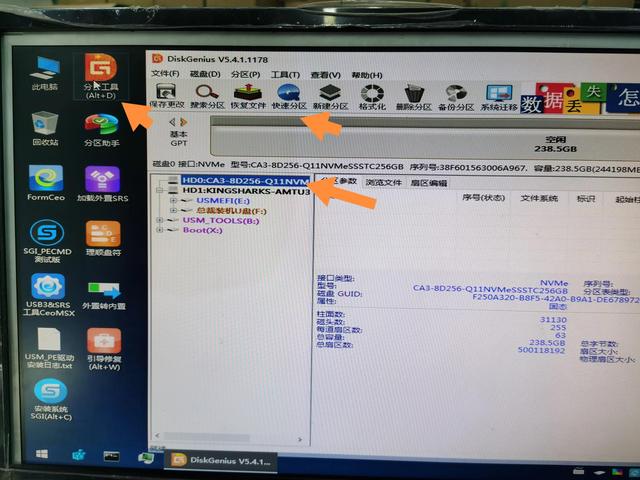Click the 数据丢失 banner advertisement
This screenshot has height=480, width=640.
coord(580,98)
